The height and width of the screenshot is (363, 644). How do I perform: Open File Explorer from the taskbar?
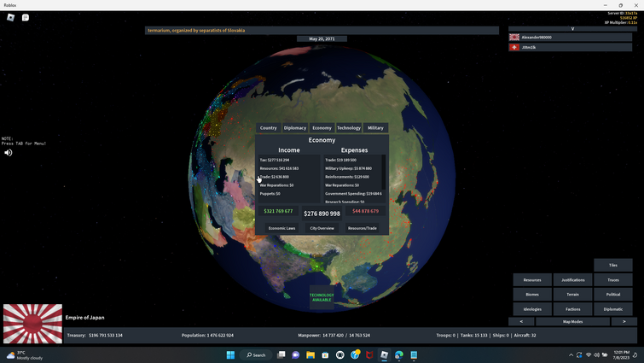310,354
